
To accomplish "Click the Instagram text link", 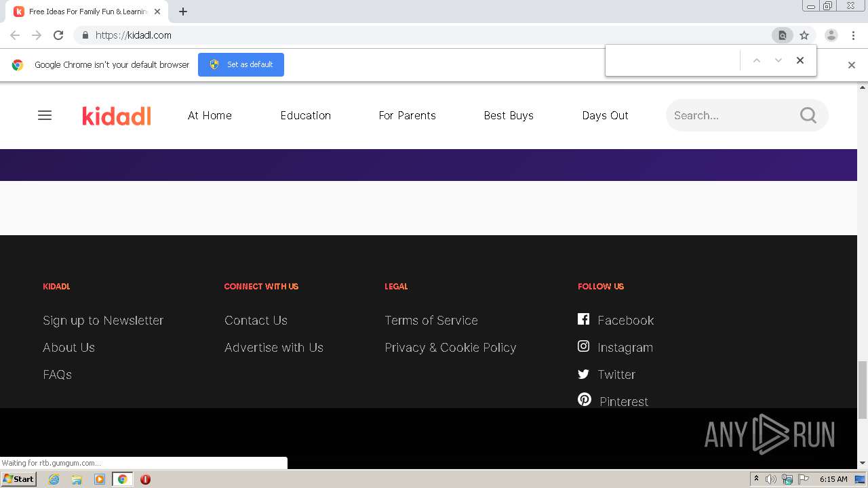I will [x=625, y=347].
